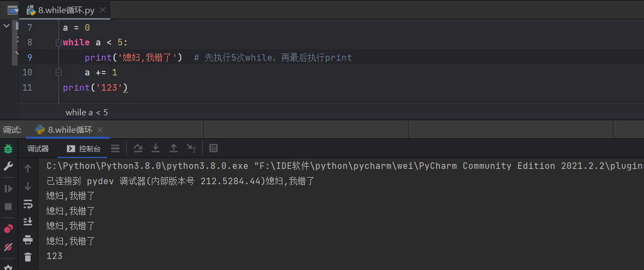Screen dimensions: 644x270
Task: Open debug configuration wrench icon
Action: click(x=8, y=167)
